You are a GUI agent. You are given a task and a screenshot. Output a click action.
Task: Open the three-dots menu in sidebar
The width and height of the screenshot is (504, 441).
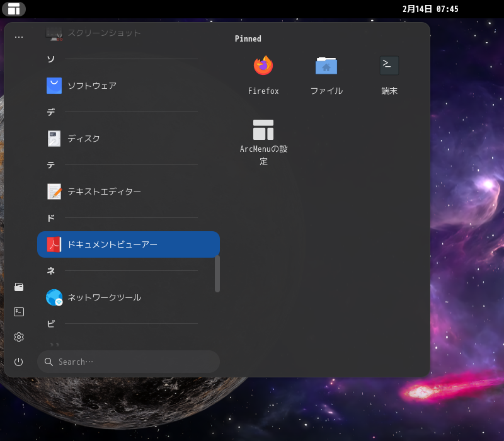[x=19, y=37]
